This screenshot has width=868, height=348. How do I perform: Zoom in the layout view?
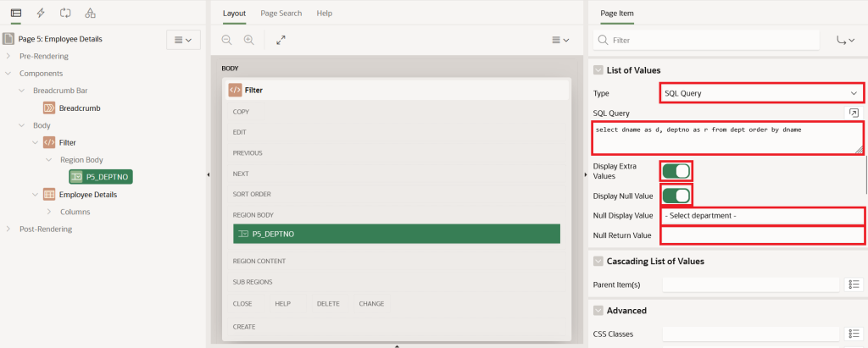(x=248, y=40)
